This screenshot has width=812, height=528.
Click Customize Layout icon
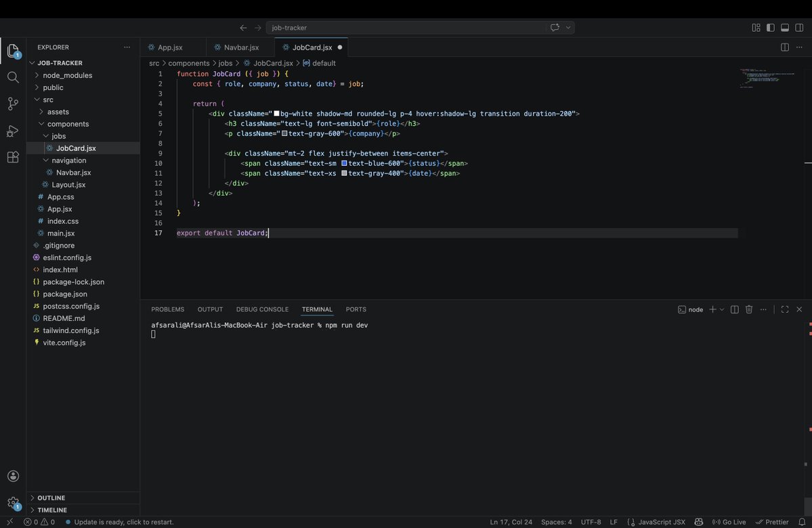click(756, 28)
